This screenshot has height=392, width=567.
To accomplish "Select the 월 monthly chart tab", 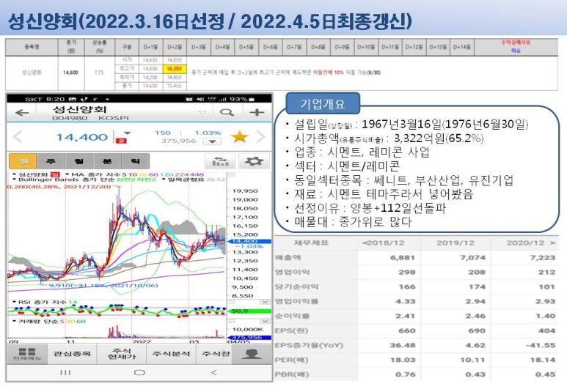I will [x=78, y=161].
